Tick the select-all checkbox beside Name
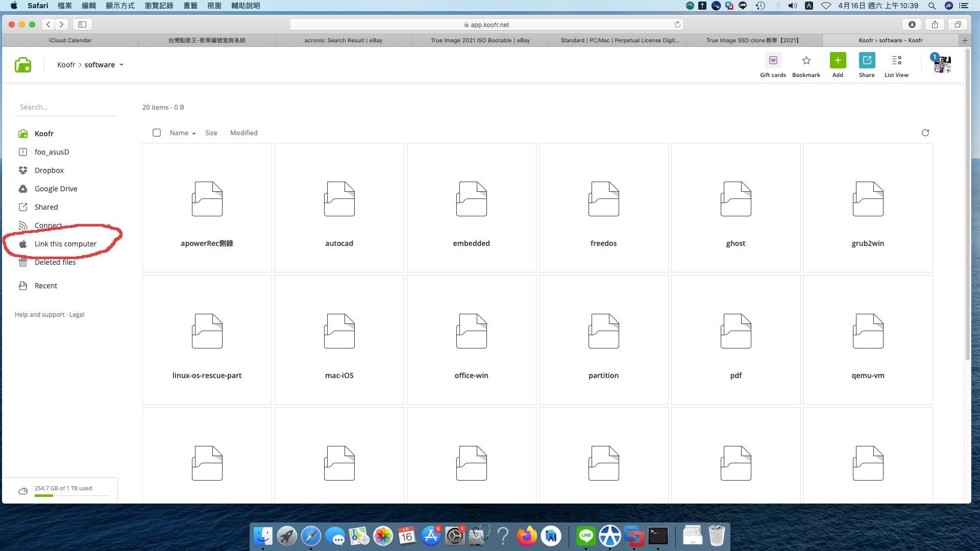This screenshot has height=551, width=980. 157,133
